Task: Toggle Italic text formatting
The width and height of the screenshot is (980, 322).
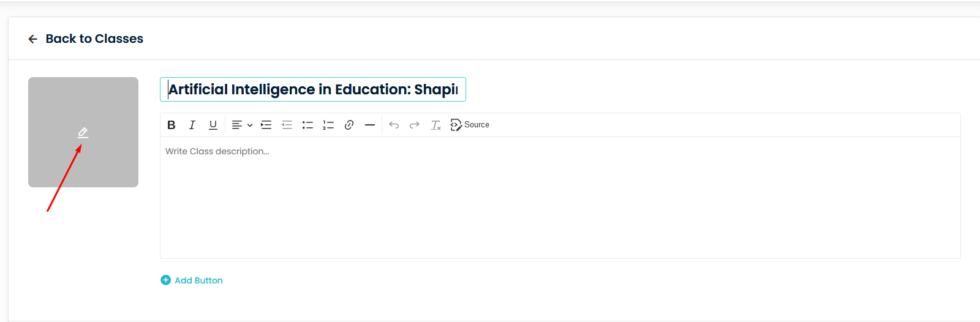Action: (192, 125)
